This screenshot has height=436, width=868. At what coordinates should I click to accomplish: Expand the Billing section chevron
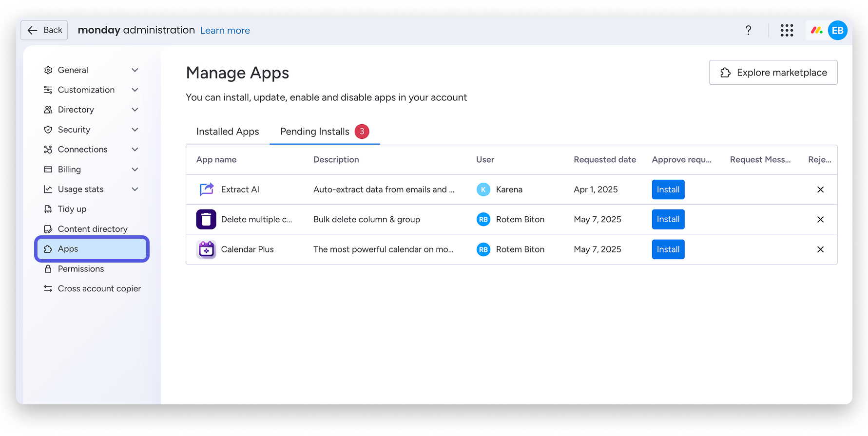pyautogui.click(x=135, y=170)
